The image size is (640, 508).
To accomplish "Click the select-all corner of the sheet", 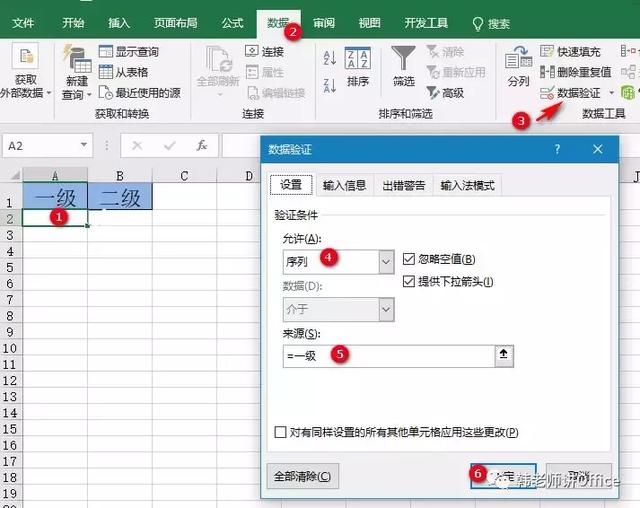I will click(x=15, y=176).
